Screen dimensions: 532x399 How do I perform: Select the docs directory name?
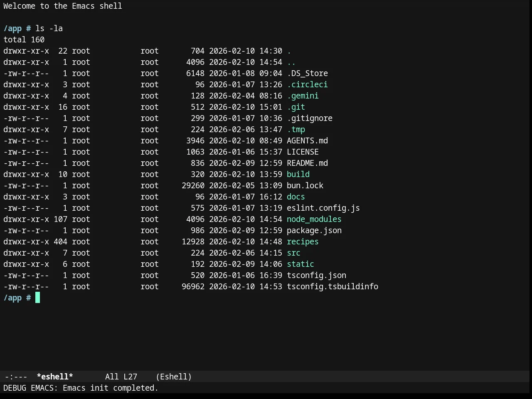point(296,197)
